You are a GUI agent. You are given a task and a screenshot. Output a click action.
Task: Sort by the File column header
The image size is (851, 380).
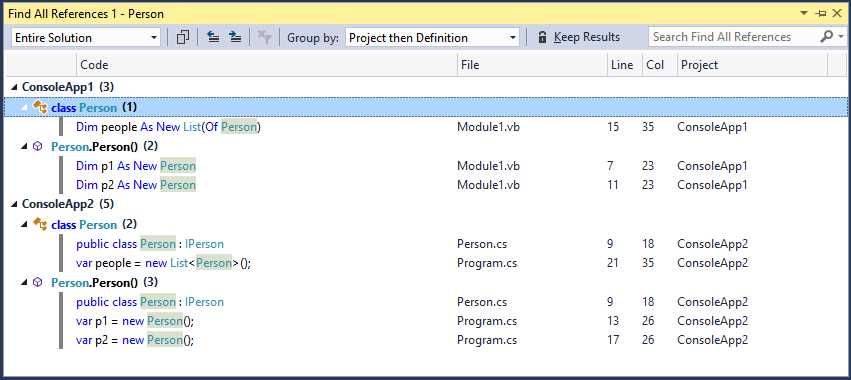pyautogui.click(x=532, y=65)
